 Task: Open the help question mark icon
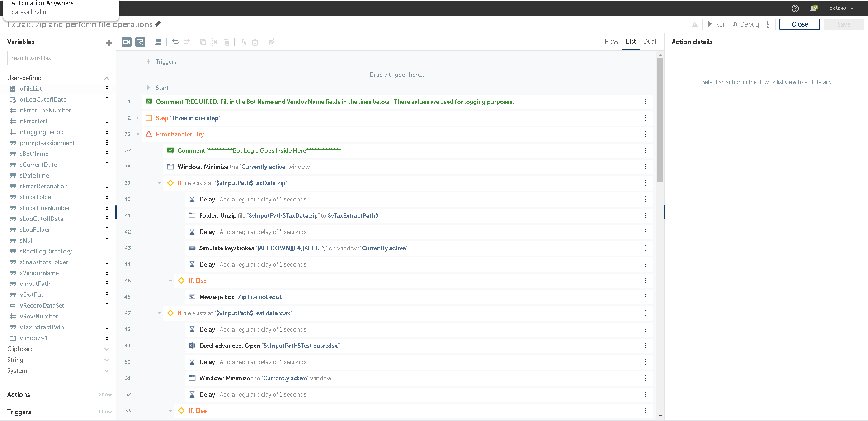pos(795,8)
